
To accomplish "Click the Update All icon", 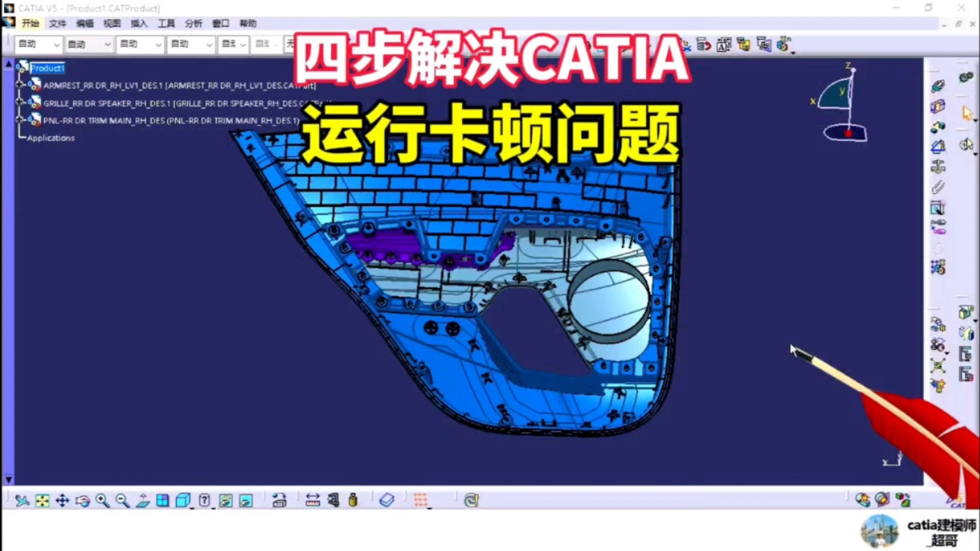I will point(470,501).
